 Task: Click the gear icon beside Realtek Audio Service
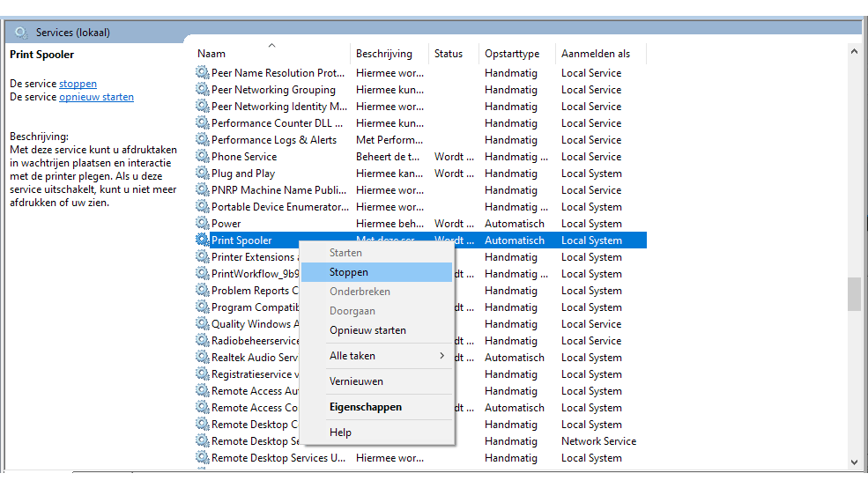202,357
